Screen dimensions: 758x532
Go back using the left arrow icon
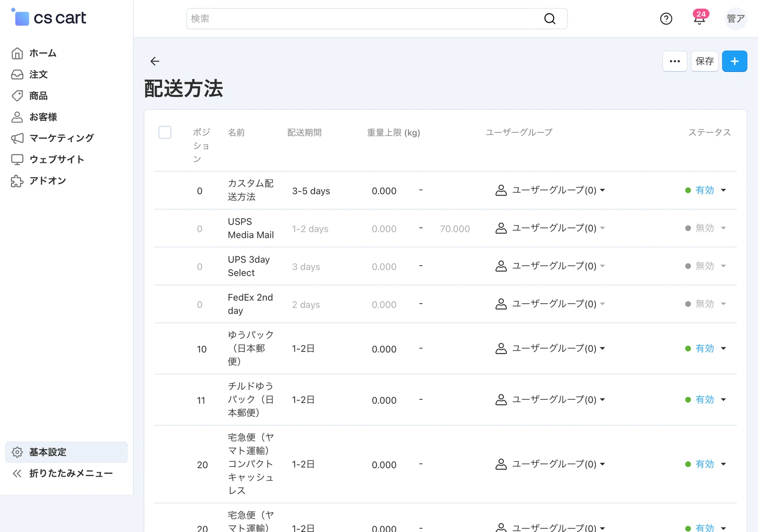[x=154, y=61]
